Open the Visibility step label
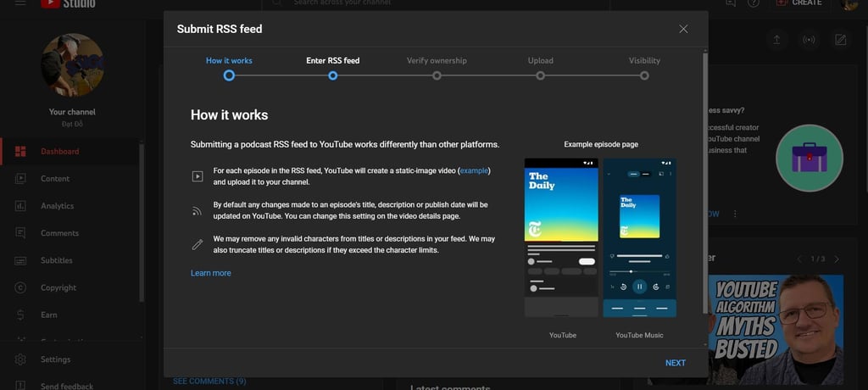This screenshot has height=390, width=868. 644,60
